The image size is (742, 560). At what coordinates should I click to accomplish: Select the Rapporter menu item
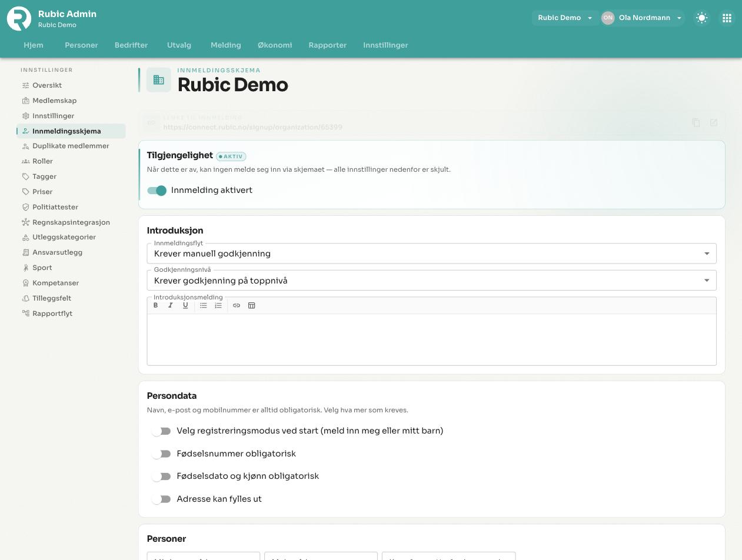tap(327, 45)
